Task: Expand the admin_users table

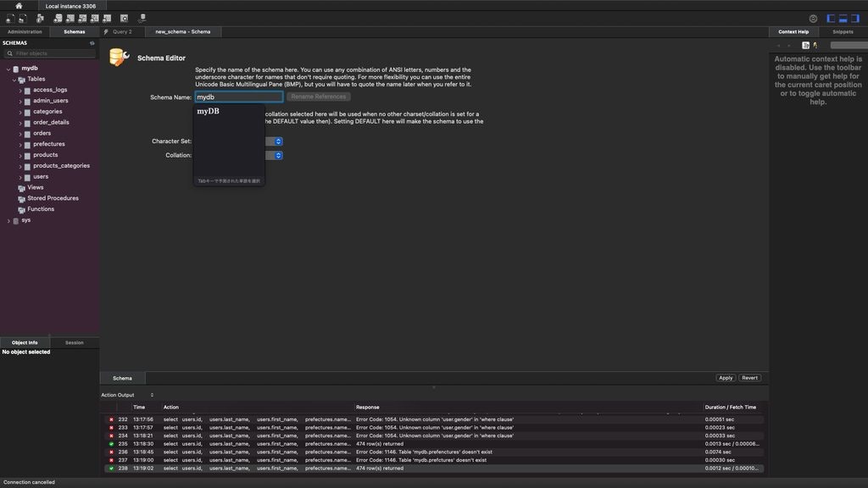Action: (x=20, y=102)
